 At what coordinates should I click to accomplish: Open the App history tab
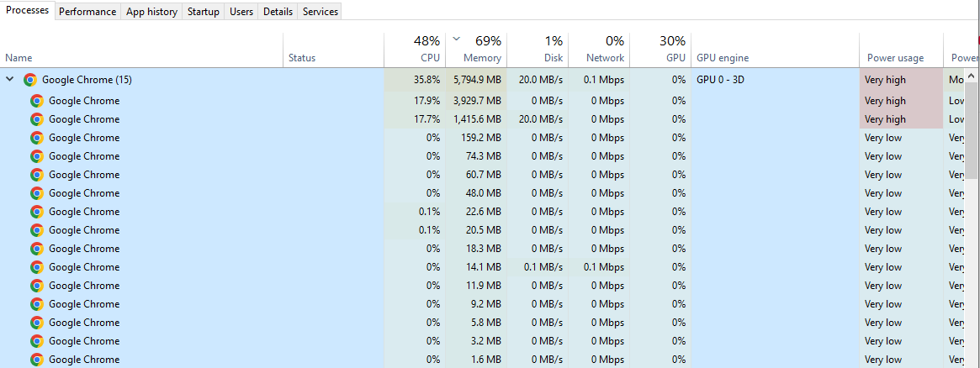tap(151, 12)
